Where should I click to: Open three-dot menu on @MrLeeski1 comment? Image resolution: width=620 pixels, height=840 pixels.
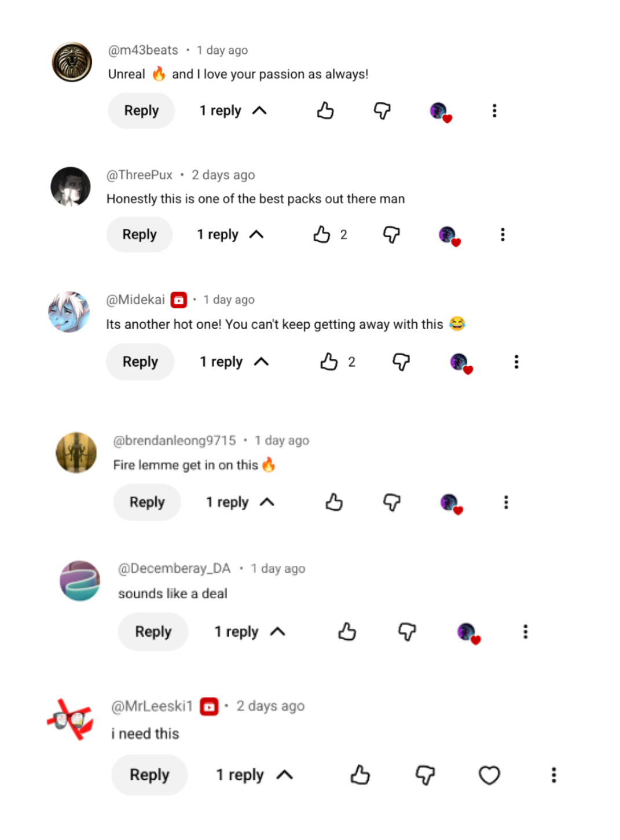pos(554,775)
